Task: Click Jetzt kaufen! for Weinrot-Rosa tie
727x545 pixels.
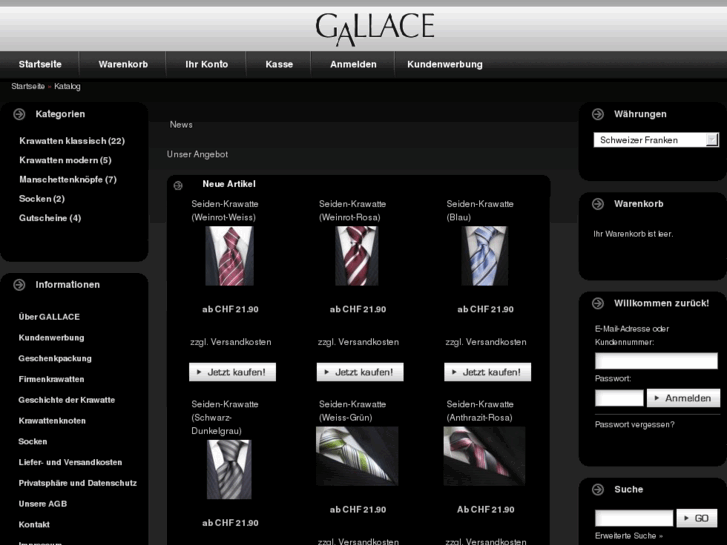Action: coord(360,372)
